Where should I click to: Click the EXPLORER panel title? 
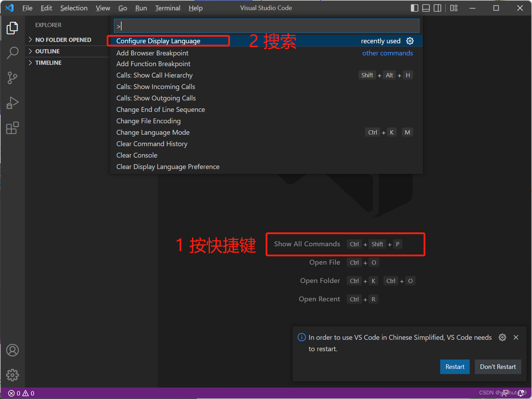click(48, 25)
